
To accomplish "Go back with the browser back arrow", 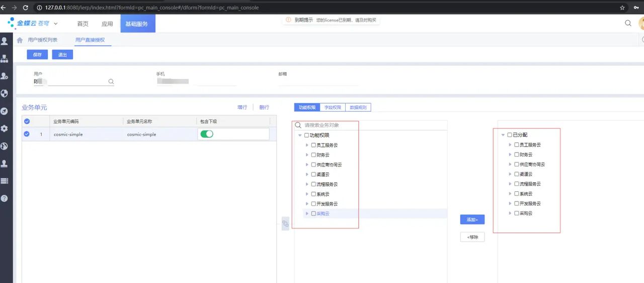I will click(4, 8).
